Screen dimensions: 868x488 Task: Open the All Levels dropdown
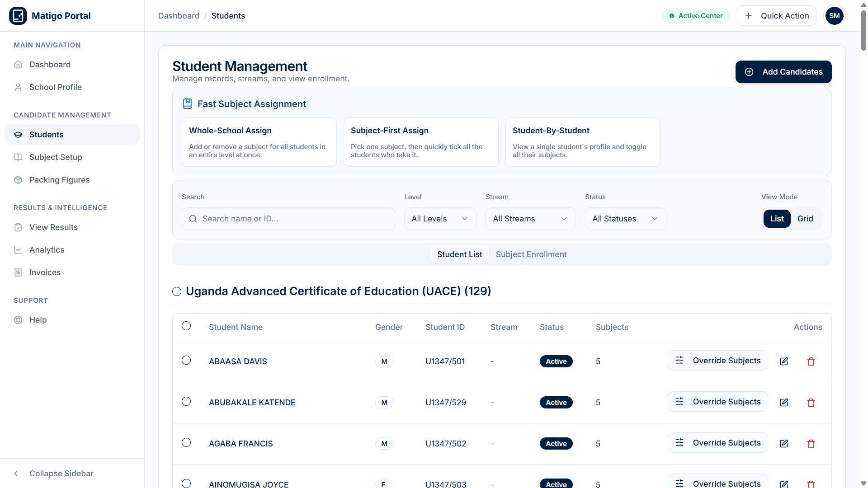click(x=440, y=219)
